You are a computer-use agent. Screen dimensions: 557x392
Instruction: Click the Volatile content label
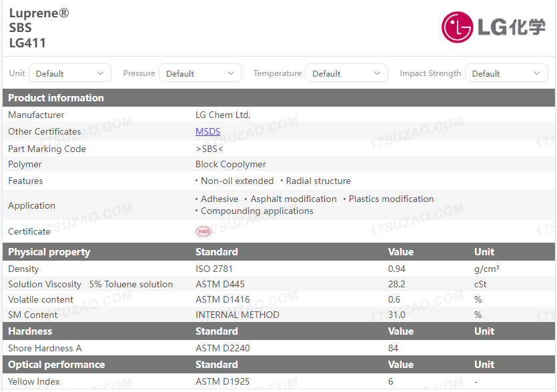(41, 299)
